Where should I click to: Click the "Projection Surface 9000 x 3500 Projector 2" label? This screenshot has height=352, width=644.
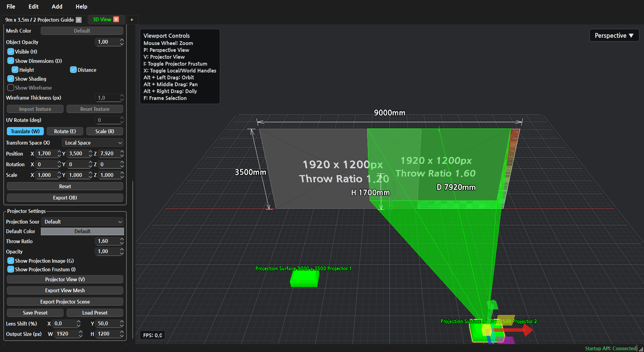tap(488, 321)
